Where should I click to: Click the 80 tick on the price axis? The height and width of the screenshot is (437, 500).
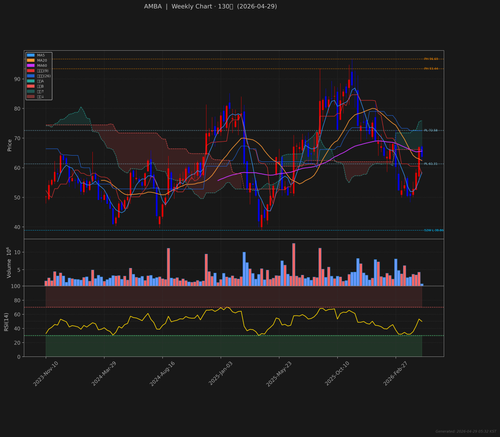(17, 109)
